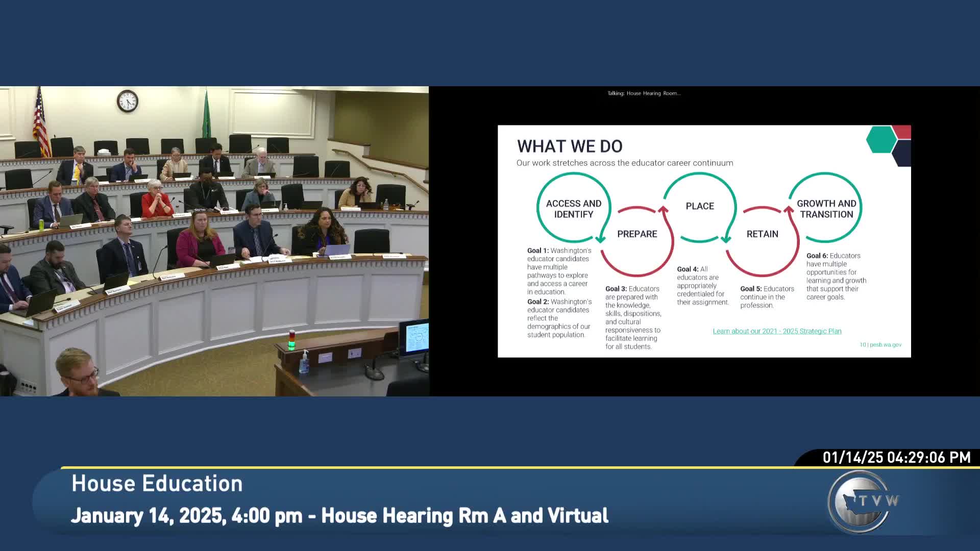Click the What We Do slide heading
This screenshot has width=980, height=551.
click(x=570, y=146)
